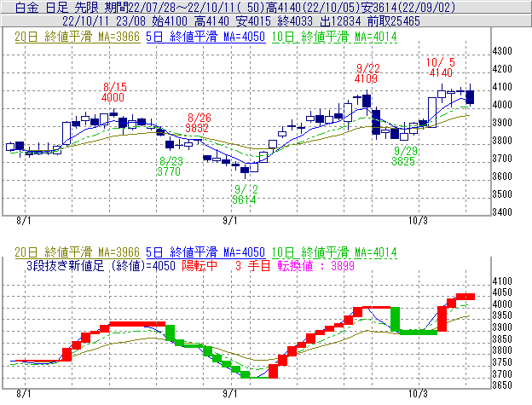Click the 3 手目 count text
The height and width of the screenshot is (405, 532).
click(x=252, y=265)
